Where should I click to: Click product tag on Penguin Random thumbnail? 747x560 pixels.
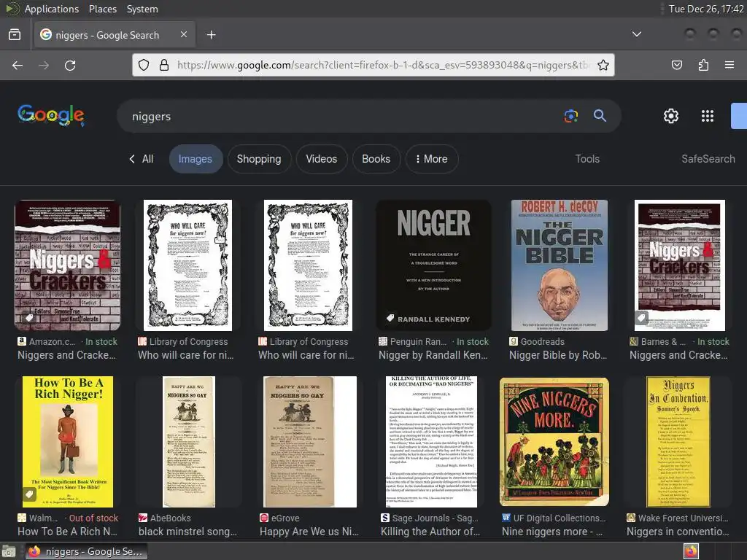click(x=390, y=318)
